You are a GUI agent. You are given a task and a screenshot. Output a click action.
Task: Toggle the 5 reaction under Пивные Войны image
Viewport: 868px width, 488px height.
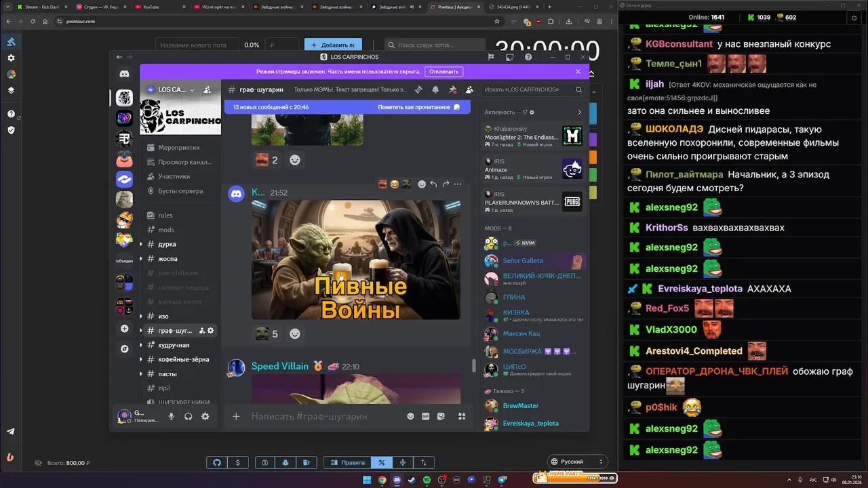pos(267,333)
